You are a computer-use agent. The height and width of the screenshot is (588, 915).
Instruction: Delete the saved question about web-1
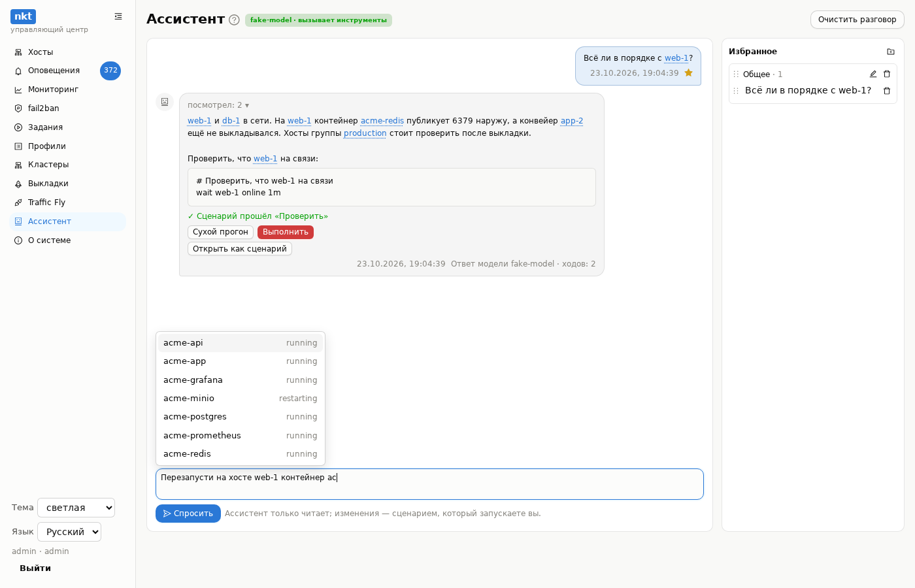click(x=887, y=91)
